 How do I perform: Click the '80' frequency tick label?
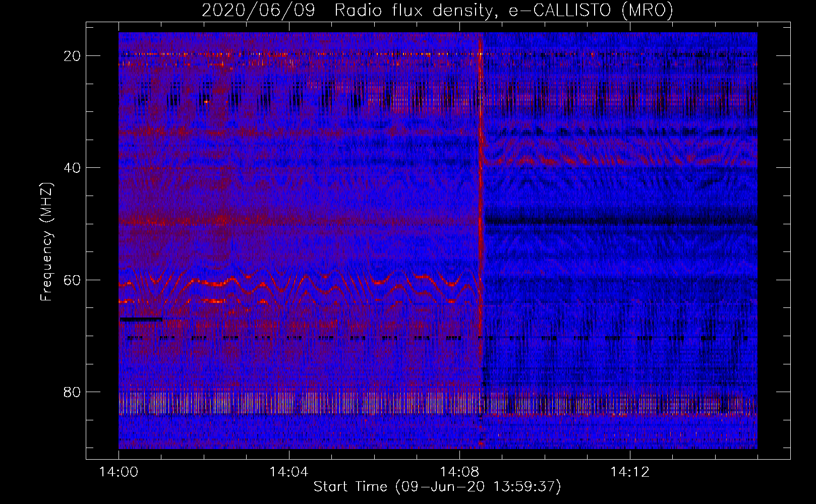pos(72,392)
